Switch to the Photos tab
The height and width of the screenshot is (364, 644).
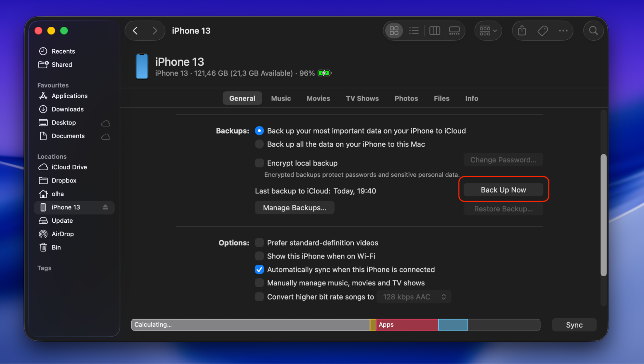(x=406, y=98)
